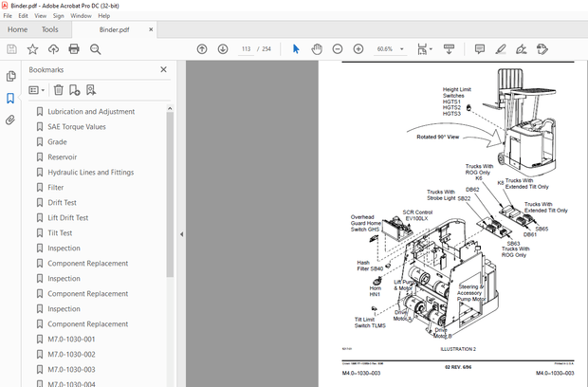588x387 pixels.
Task: Open the Find text magnifier tool
Action: pos(95,49)
